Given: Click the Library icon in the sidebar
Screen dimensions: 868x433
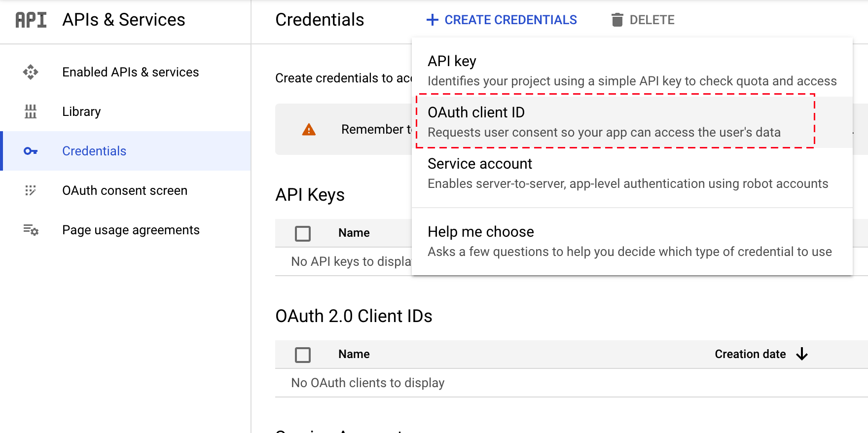Looking at the screenshot, I should [31, 111].
